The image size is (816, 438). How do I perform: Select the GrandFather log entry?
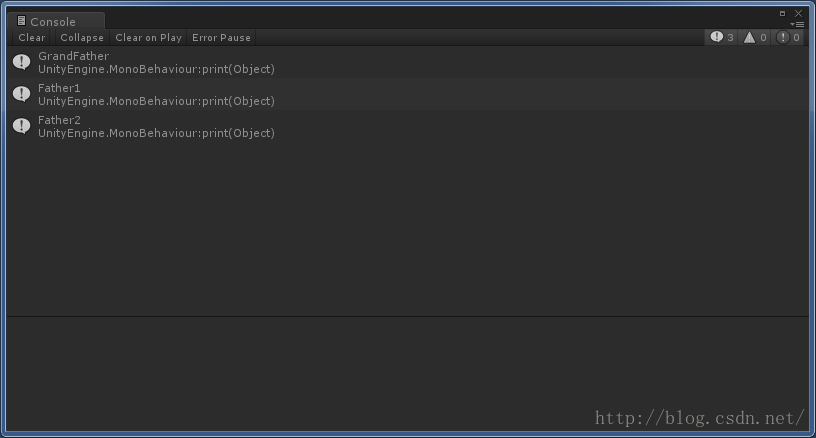(x=407, y=62)
